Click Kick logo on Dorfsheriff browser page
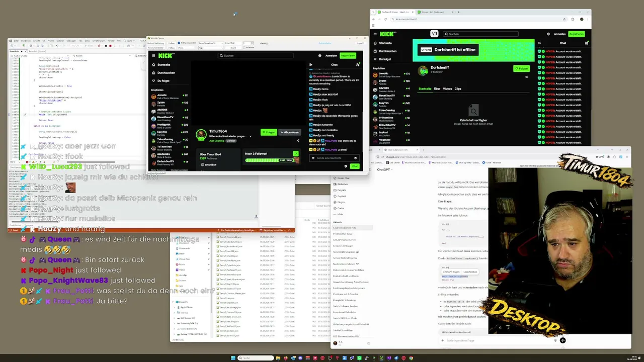The image size is (644, 362). point(387,34)
